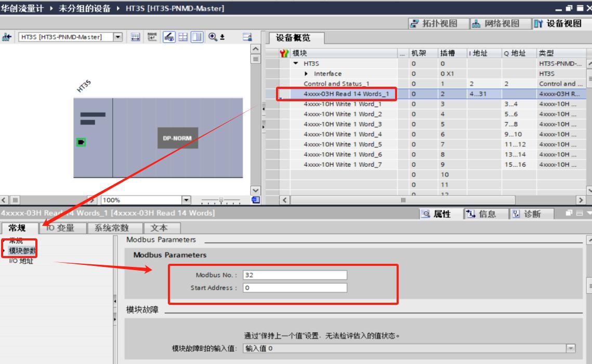
Task: Click the split-pane icon in inspector header
Action: pos(580,213)
